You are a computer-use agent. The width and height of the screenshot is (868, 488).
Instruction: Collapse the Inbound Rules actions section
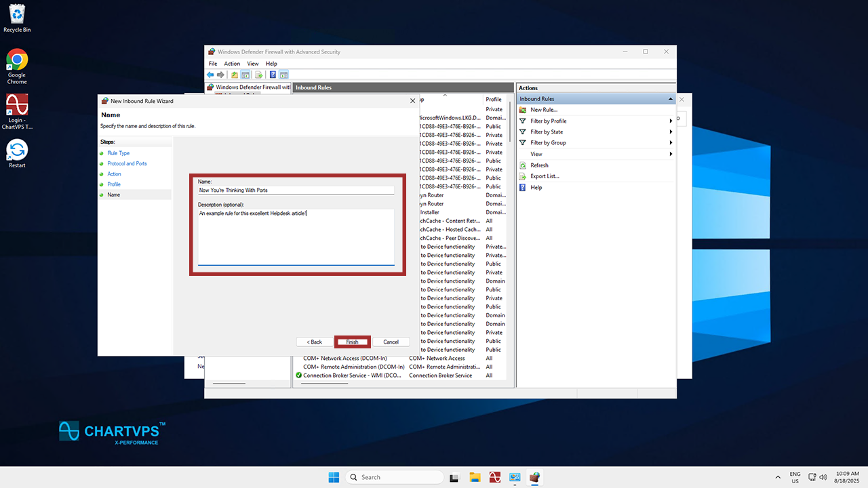tap(671, 99)
